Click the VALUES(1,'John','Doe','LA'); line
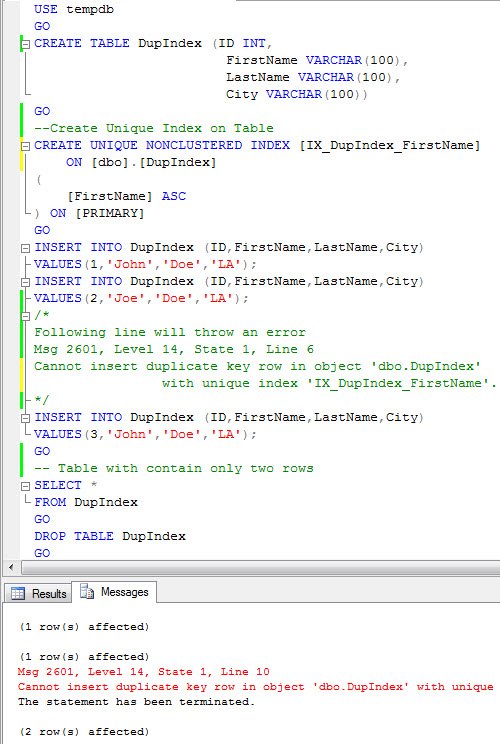 pyautogui.click(x=145, y=264)
